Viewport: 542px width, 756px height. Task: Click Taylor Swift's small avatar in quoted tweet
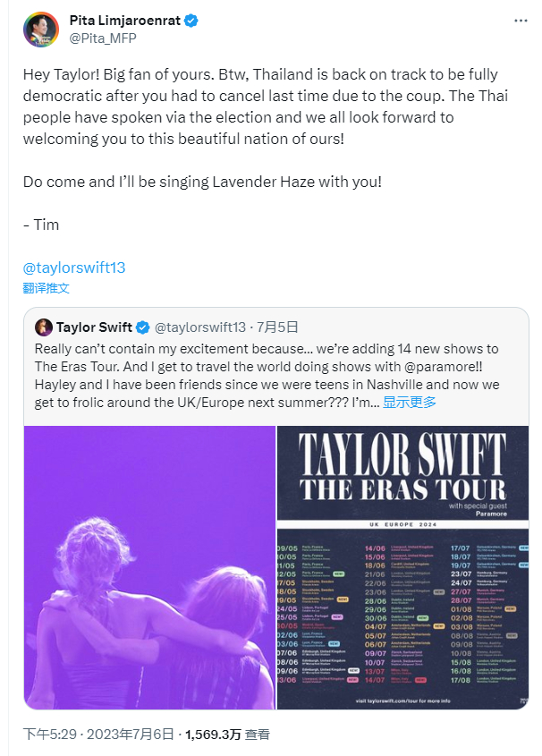click(44, 327)
